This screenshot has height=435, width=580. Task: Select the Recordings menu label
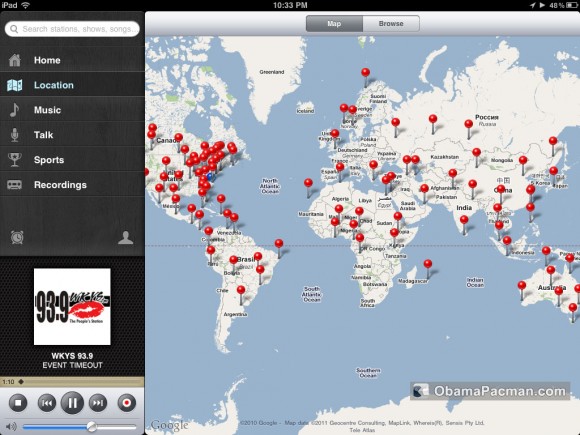tap(60, 185)
